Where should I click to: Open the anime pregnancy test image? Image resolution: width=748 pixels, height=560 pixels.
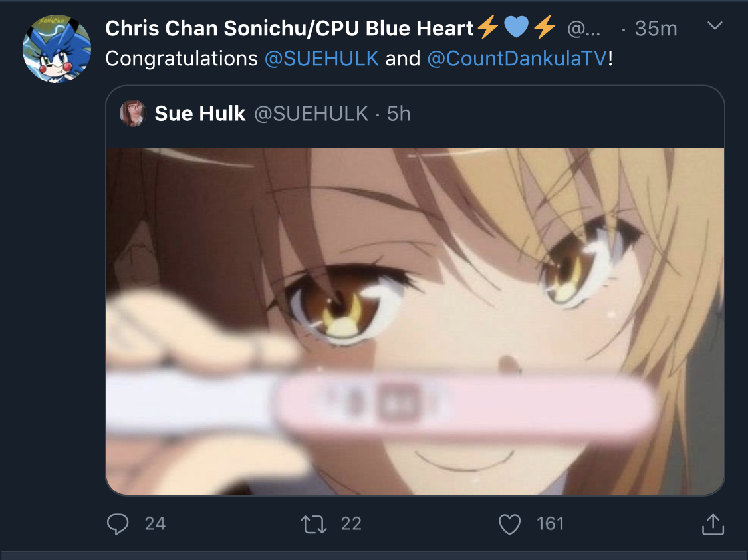pos(415,321)
